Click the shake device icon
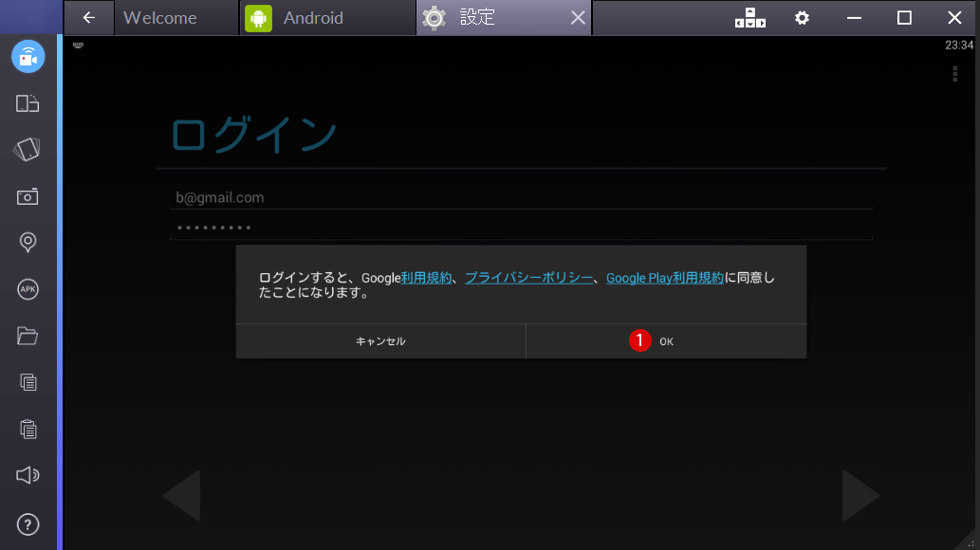980x550 pixels. tap(28, 150)
